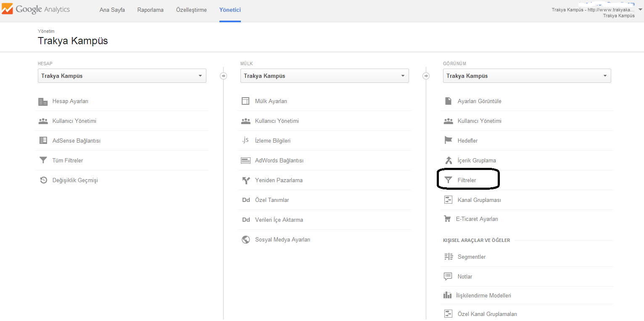Screen dimensions: 644x321
Task: Open Hedefler link
Action: coord(467,141)
